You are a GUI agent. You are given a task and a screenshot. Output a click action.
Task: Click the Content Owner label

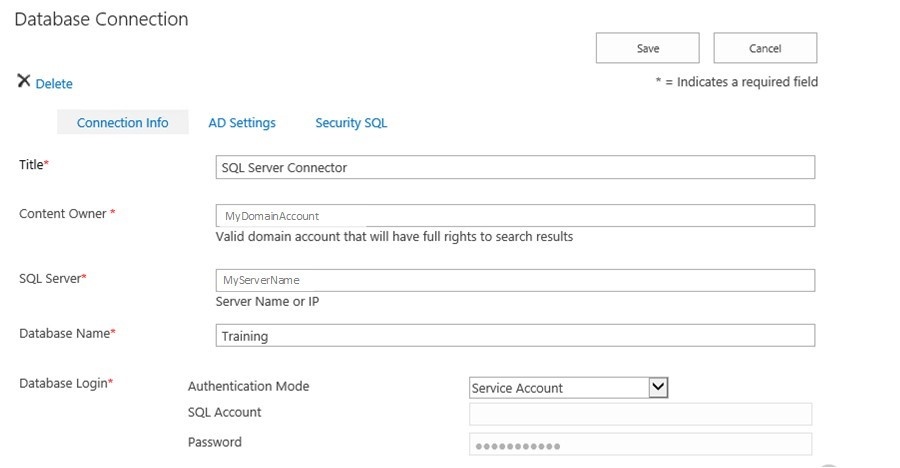click(63, 213)
